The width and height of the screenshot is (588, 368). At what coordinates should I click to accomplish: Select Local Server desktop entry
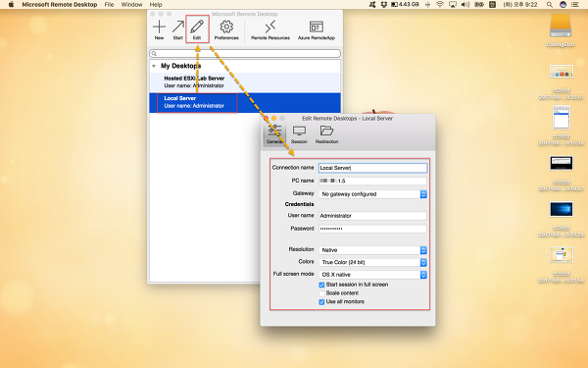click(245, 102)
